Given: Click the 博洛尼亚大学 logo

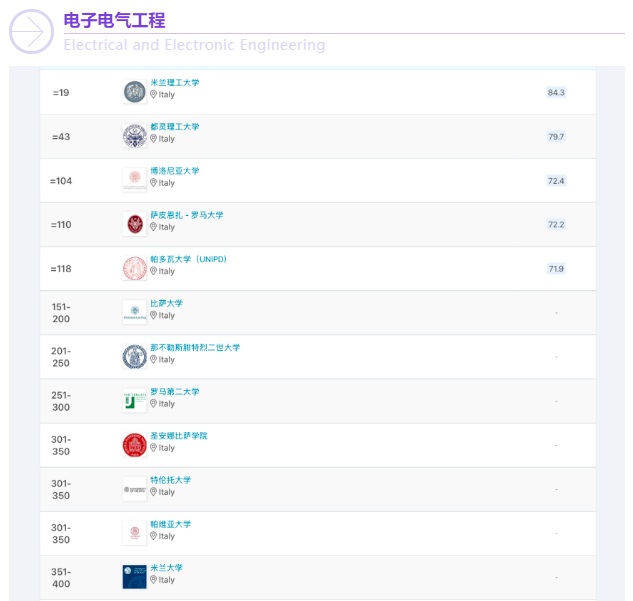Looking at the screenshot, I should click(134, 180).
